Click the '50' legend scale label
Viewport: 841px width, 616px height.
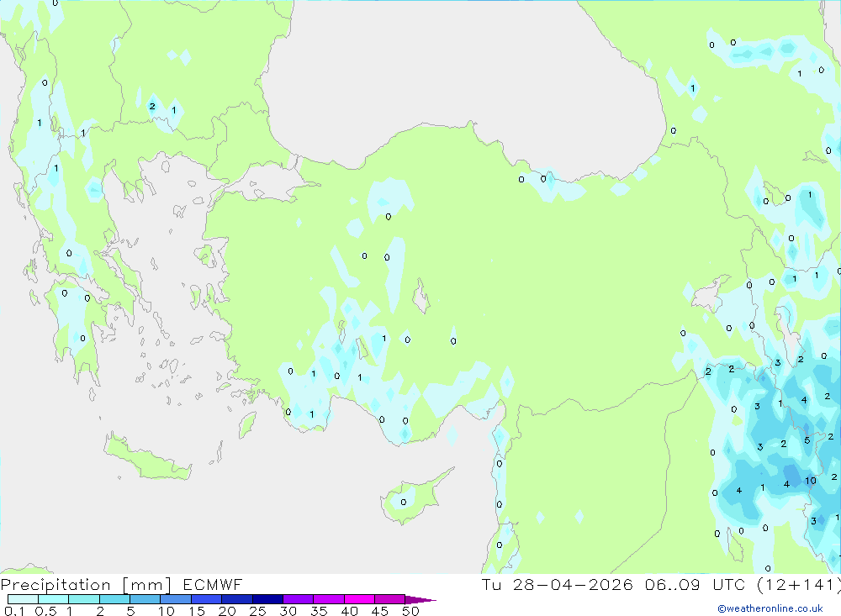[410, 611]
